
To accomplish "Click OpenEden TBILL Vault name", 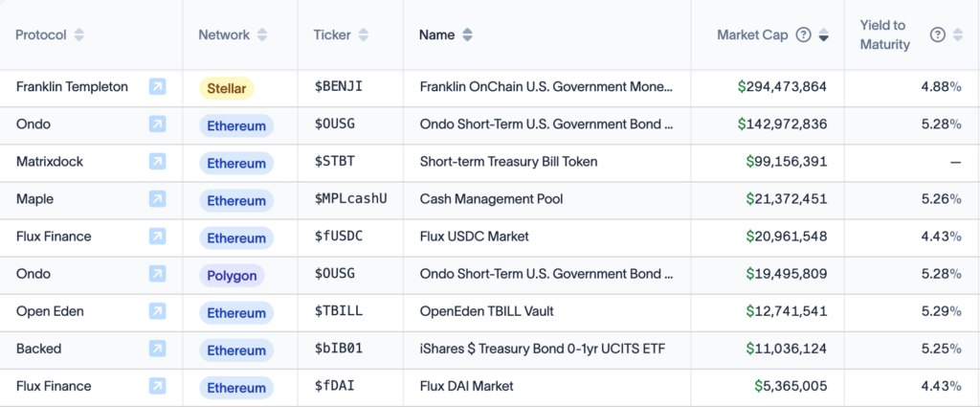I will pos(487,311).
